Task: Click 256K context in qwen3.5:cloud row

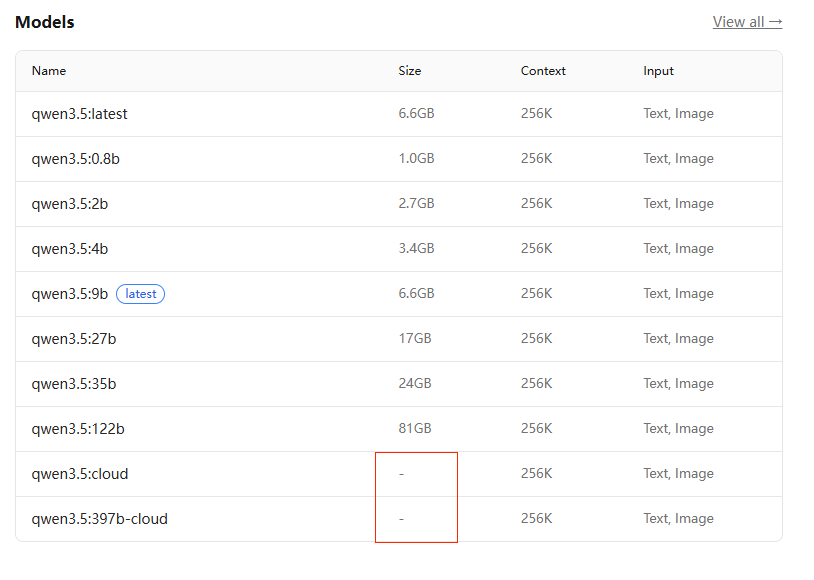Action: pyautogui.click(x=536, y=473)
